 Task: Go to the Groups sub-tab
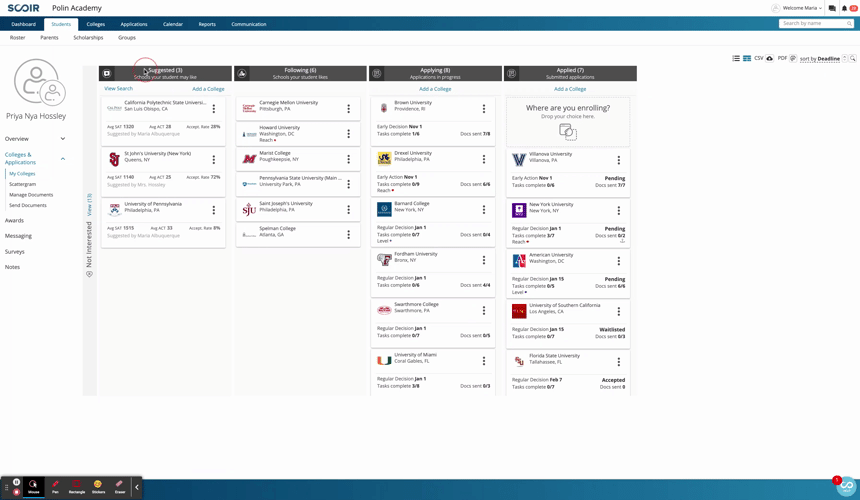127,38
